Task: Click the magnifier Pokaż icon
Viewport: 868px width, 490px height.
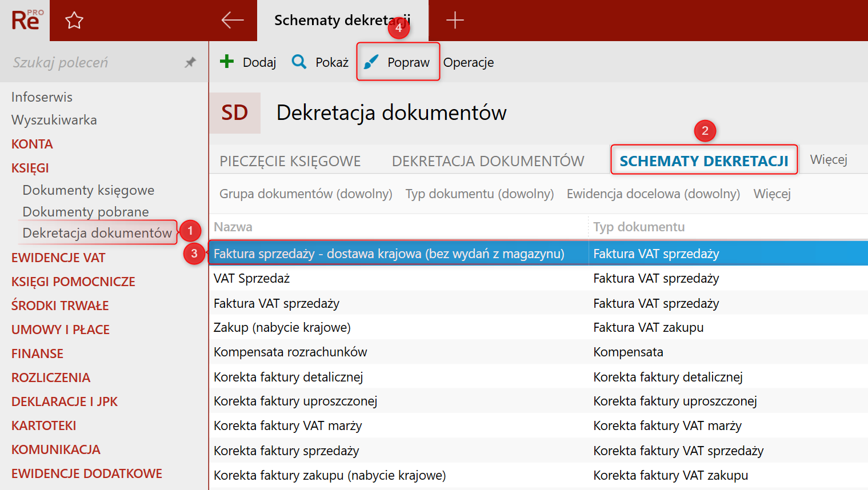Action: pos(299,62)
